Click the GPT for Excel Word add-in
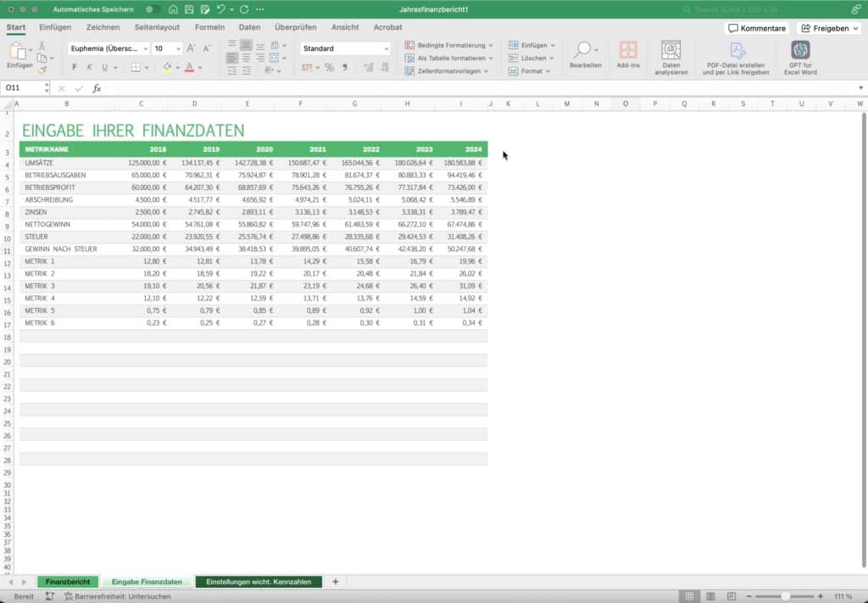The image size is (868, 603). (800, 51)
